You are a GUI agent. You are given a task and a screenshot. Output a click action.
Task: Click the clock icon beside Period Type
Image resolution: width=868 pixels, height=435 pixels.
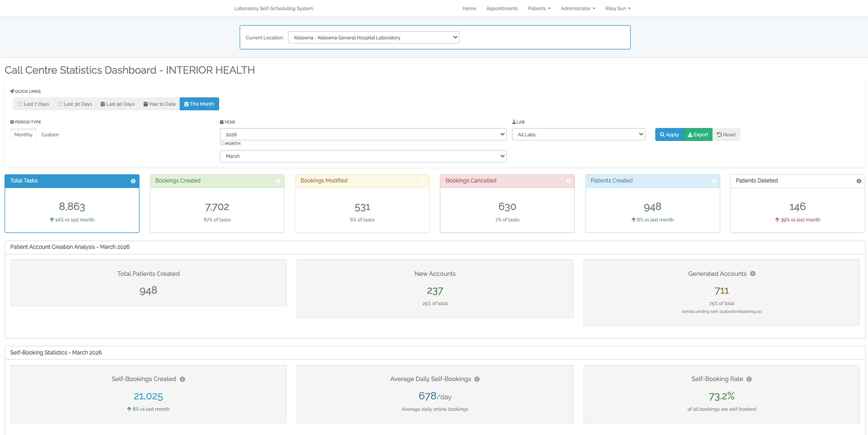pyautogui.click(x=12, y=122)
